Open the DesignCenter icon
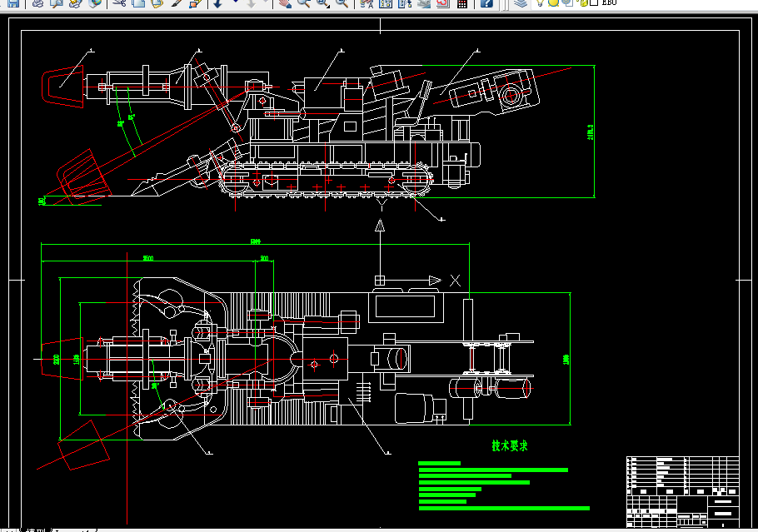 tap(386, 2)
